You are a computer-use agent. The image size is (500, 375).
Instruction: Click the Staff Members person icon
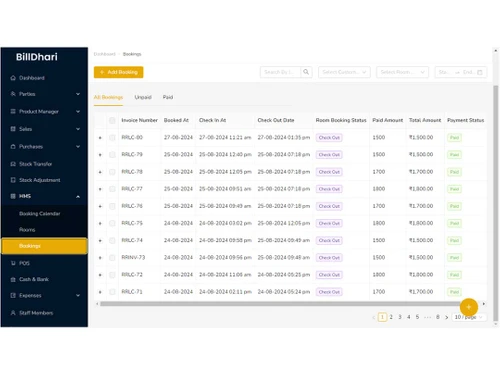click(13, 313)
